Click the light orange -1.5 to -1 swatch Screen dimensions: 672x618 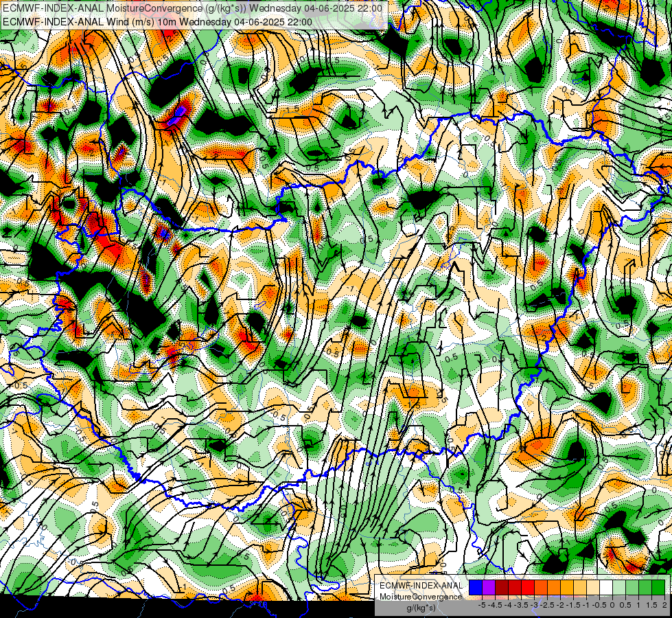pos(580,588)
